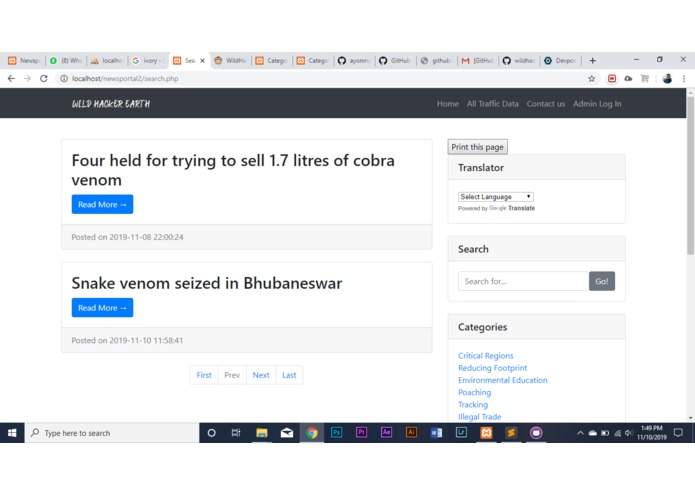The width and height of the screenshot is (695, 494).
Task: Open File Explorer from the taskbar
Action: [262, 433]
